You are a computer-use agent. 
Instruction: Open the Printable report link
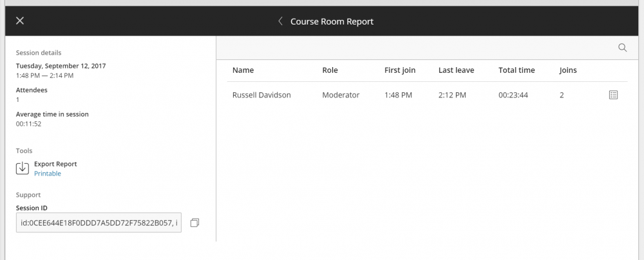point(47,174)
